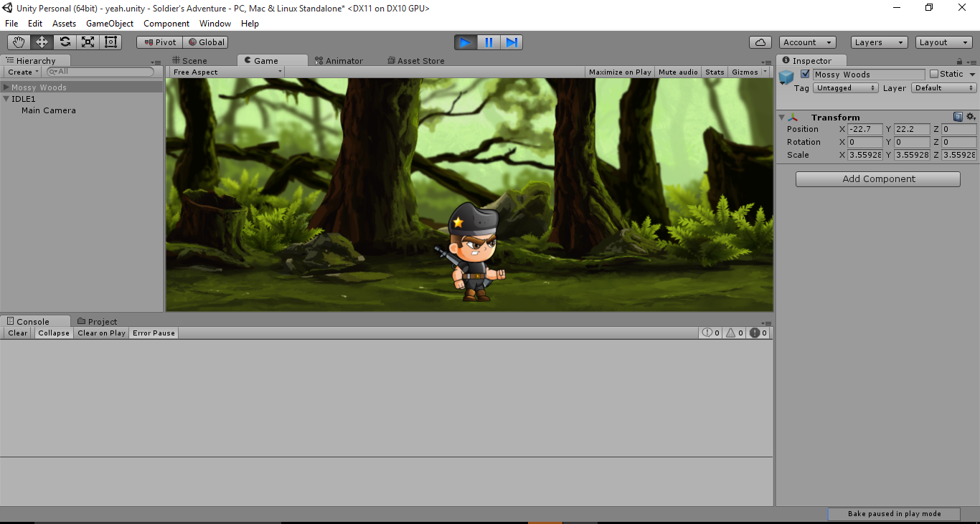Click the Play button
This screenshot has height=524, width=980.
click(x=465, y=42)
